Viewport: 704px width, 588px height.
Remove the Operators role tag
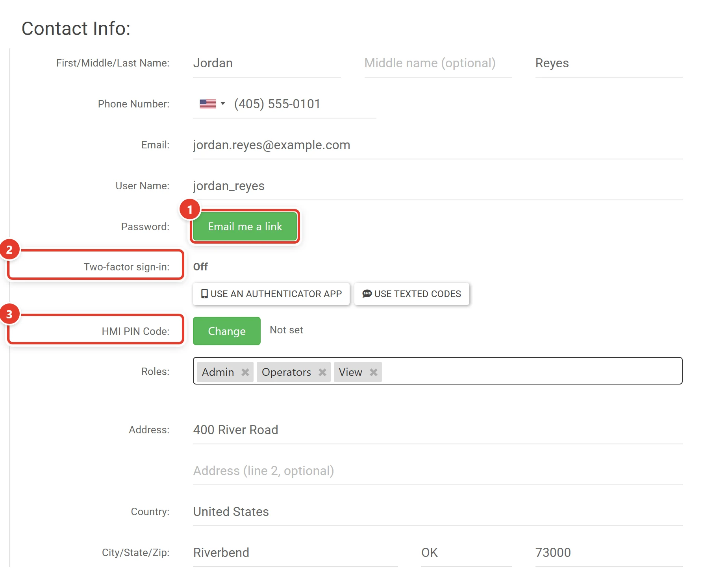coord(322,372)
